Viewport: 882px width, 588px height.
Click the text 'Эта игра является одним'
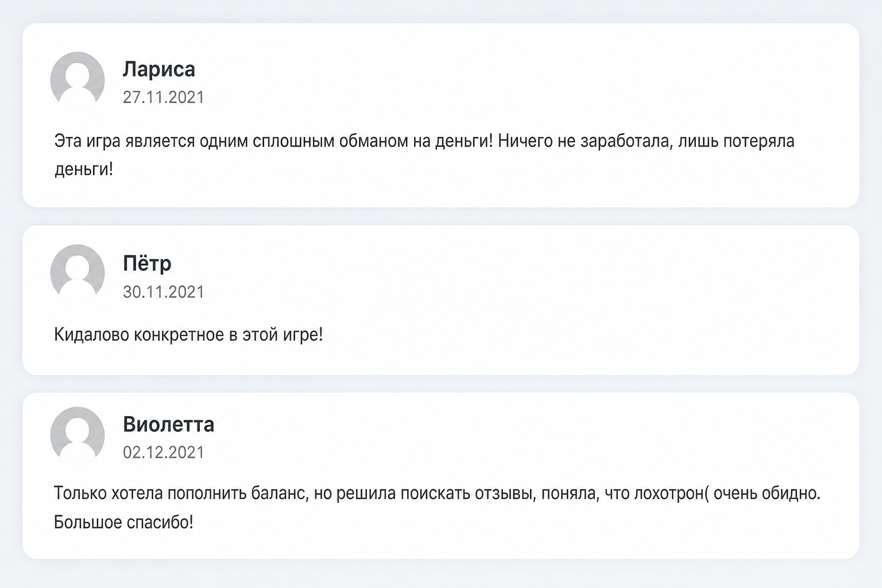[x=151, y=141]
